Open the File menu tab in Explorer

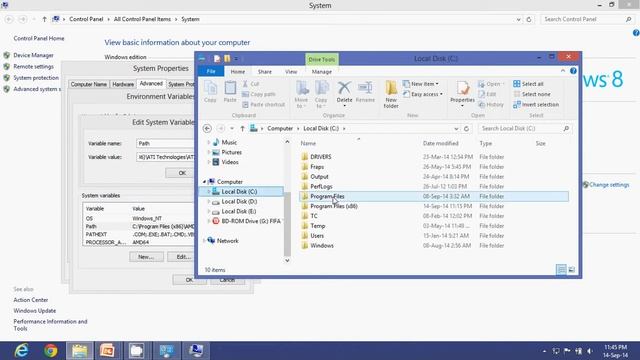coord(211,71)
